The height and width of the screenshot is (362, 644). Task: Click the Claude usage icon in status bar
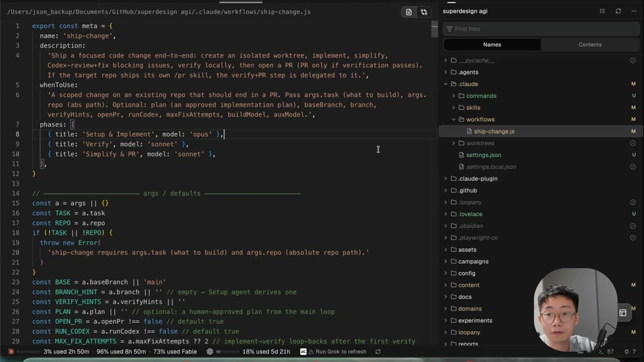(11, 352)
